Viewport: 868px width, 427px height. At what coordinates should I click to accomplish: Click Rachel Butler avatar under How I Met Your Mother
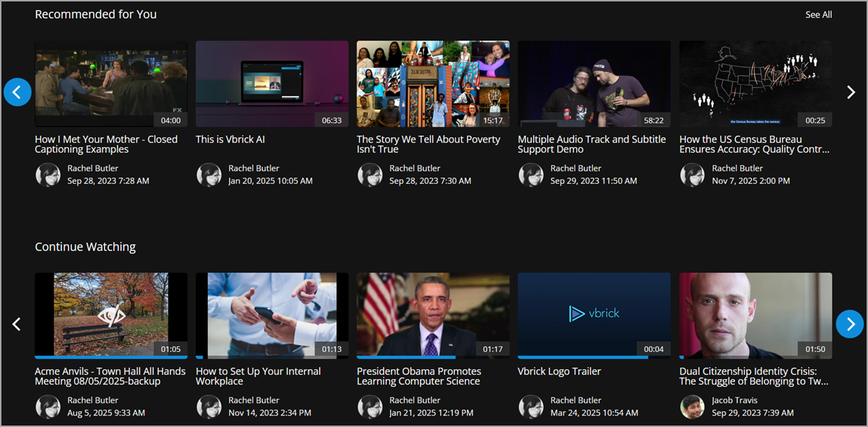48,175
